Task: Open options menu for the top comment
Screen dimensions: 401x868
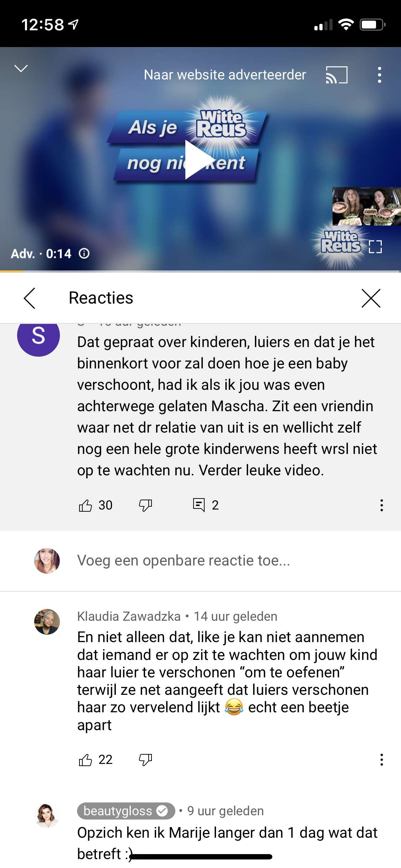Action: (382, 505)
